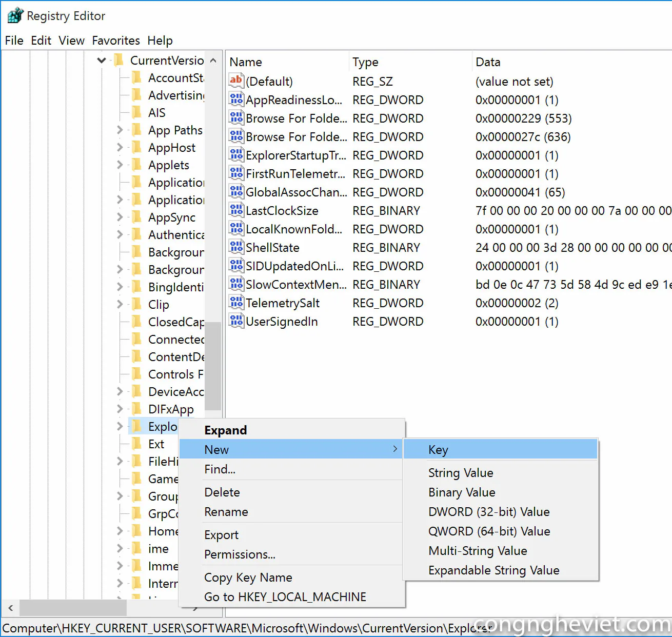This screenshot has width=672, height=637.
Task: Open the Help menu
Action: pos(160,41)
